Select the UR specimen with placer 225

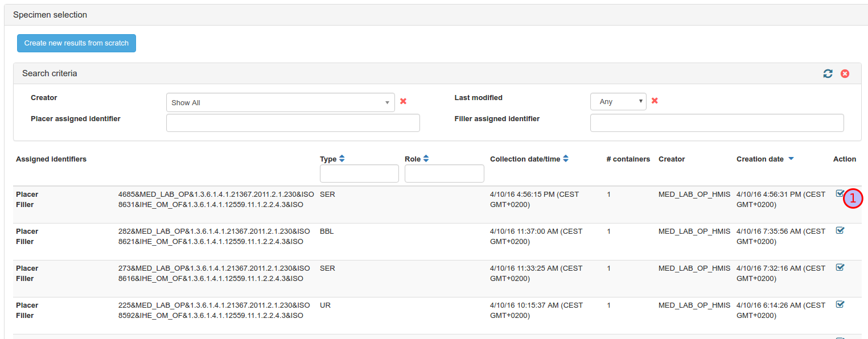coord(840,304)
